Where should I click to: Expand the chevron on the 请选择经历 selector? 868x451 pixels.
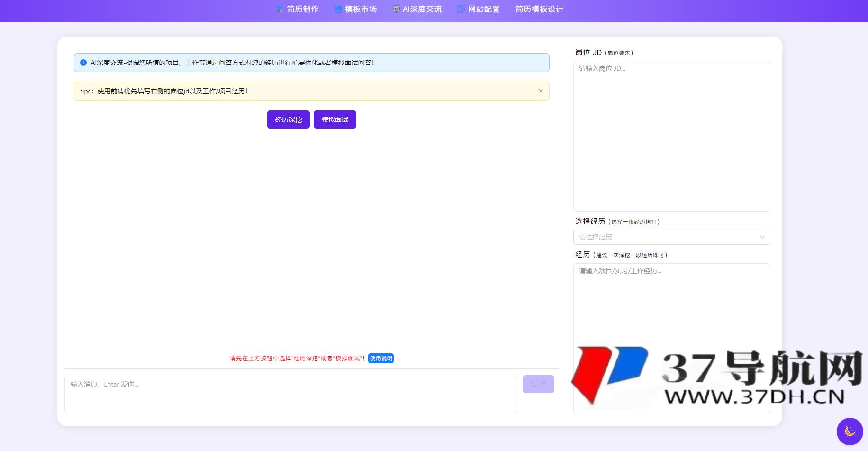pos(762,237)
